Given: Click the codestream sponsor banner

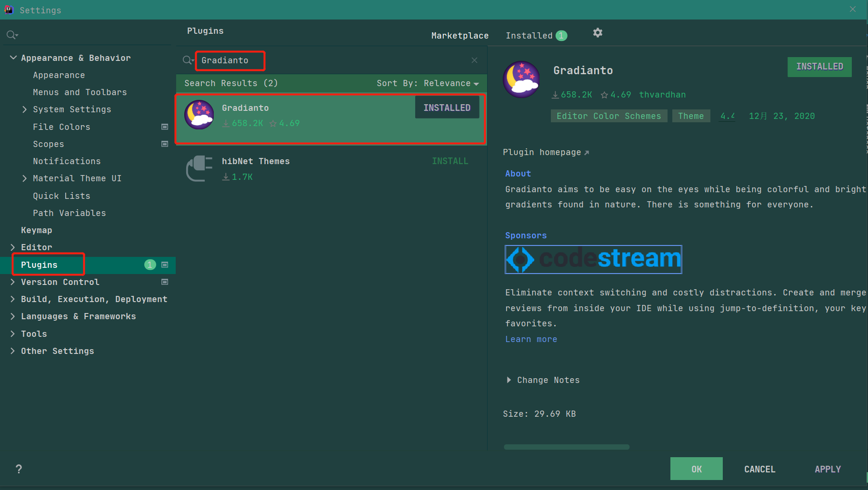Looking at the screenshot, I should tap(593, 259).
